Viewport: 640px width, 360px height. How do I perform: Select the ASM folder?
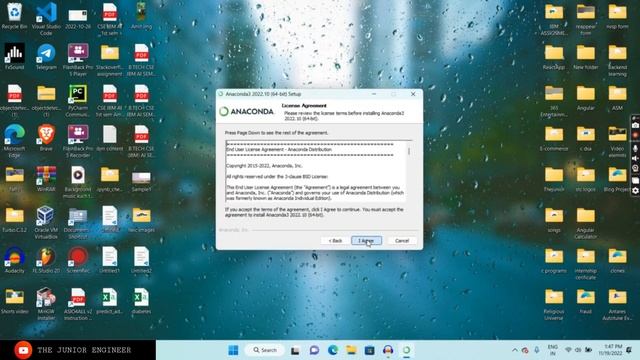pos(617,98)
